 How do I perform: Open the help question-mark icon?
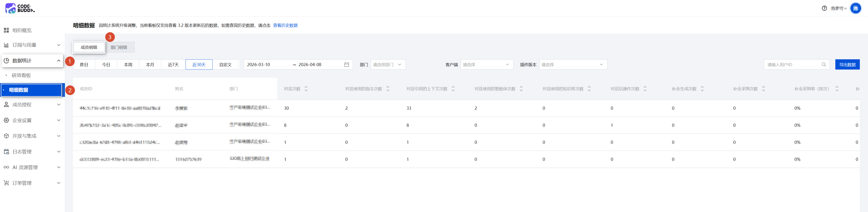point(824,8)
